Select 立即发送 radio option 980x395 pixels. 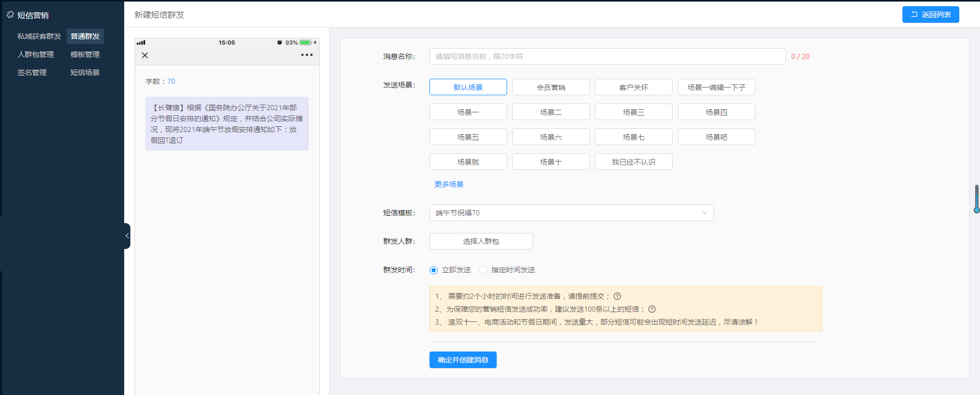434,270
